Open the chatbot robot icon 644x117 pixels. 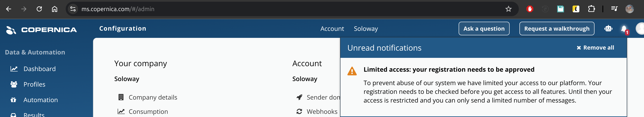[608, 29]
